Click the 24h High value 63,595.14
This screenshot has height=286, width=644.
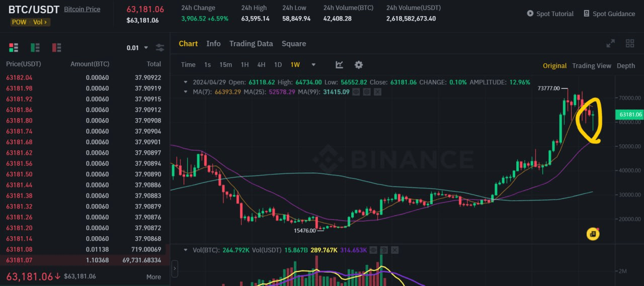[x=255, y=19]
